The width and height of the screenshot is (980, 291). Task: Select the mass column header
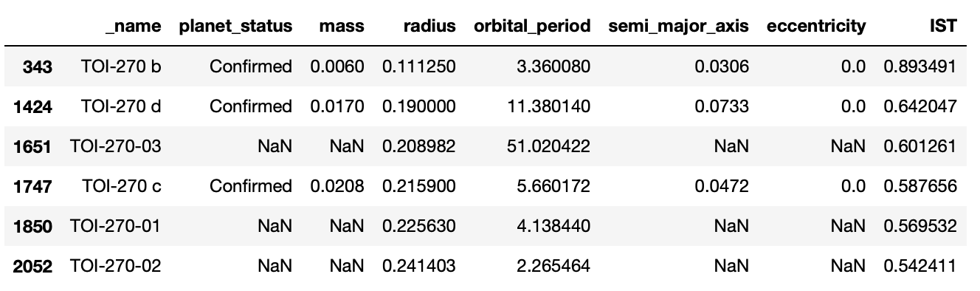pyautogui.click(x=342, y=27)
